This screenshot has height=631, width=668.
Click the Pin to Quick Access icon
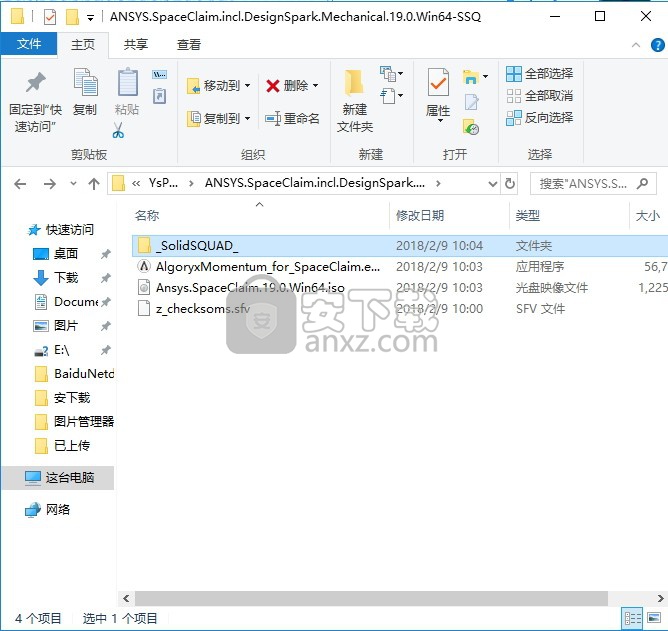[36, 83]
